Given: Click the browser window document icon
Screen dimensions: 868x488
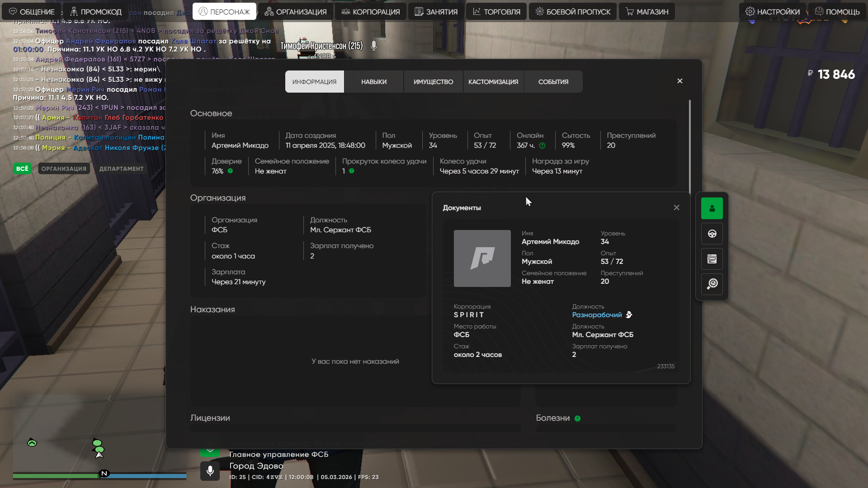Looking at the screenshot, I should click(x=712, y=259).
